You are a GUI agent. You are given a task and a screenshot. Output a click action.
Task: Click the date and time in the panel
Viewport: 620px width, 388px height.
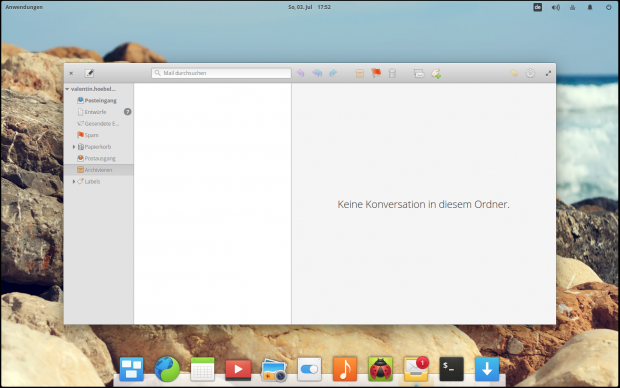point(309,7)
